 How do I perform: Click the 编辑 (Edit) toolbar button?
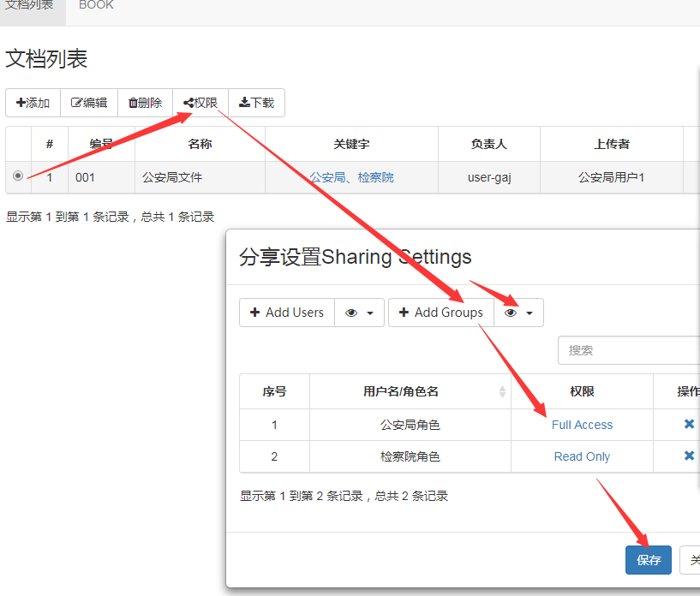pos(89,103)
